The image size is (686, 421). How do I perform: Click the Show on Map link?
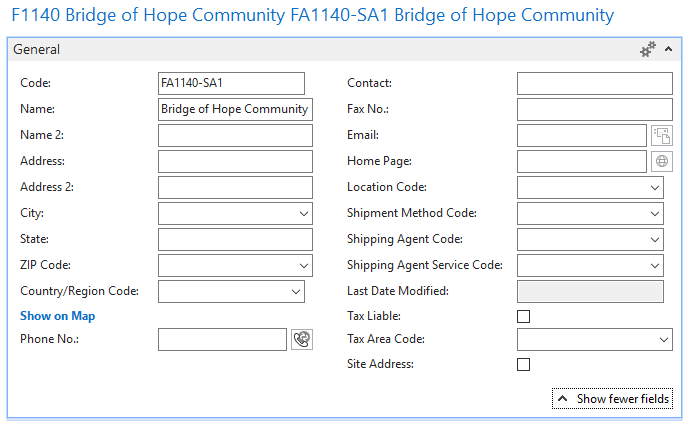(x=57, y=316)
